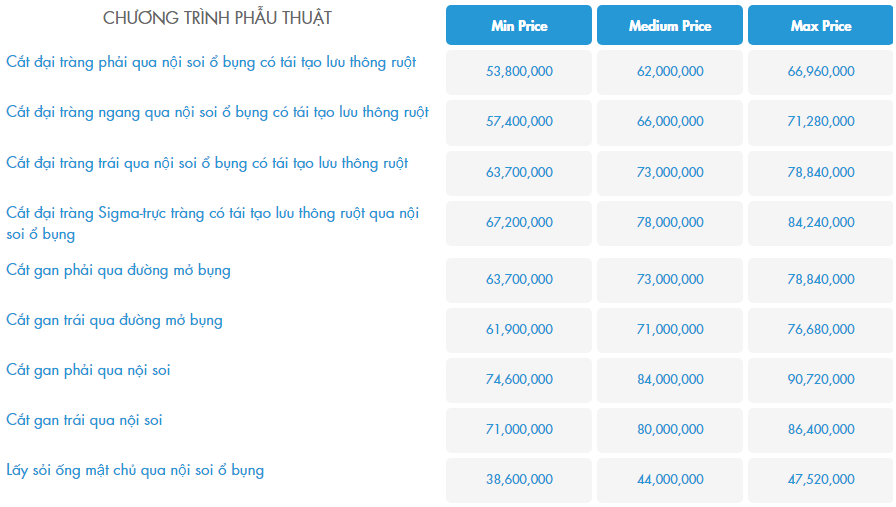Open 'Cắt gan phải qua đường mở bụng' link
Image resolution: width=896 pixels, height=507 pixels.
tap(118, 270)
